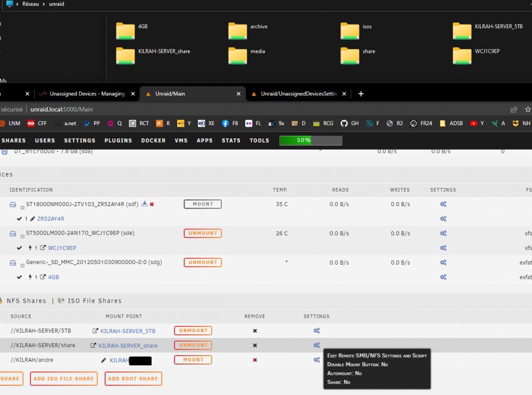Open settings gear for ST18000NM000J disk
Viewport: 532px width, 395px height.
point(443,204)
